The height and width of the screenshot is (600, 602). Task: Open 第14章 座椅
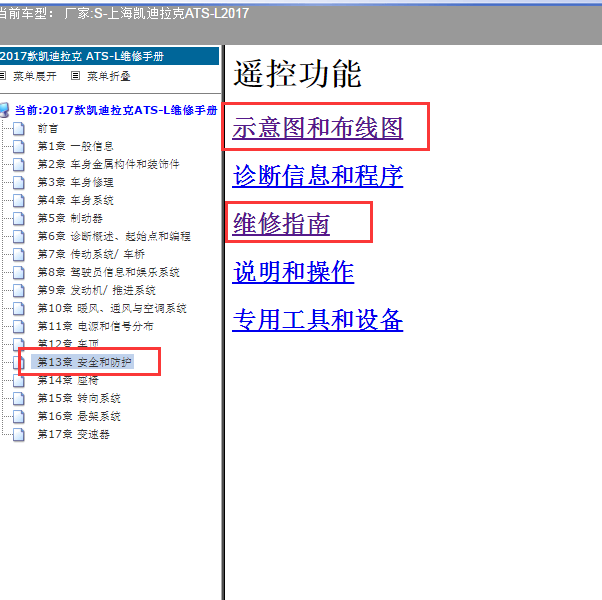(x=68, y=380)
